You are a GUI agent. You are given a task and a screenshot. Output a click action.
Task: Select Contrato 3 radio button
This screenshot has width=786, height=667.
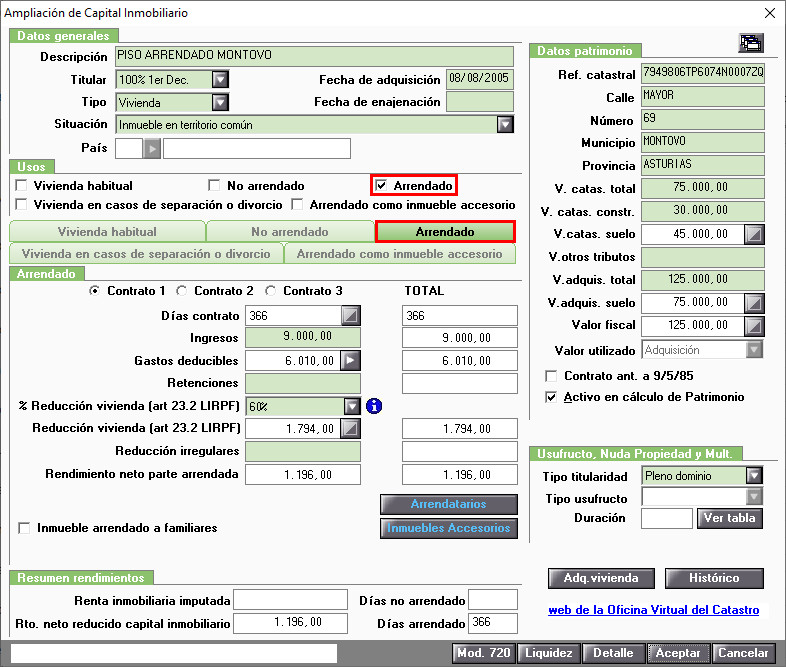pos(271,291)
